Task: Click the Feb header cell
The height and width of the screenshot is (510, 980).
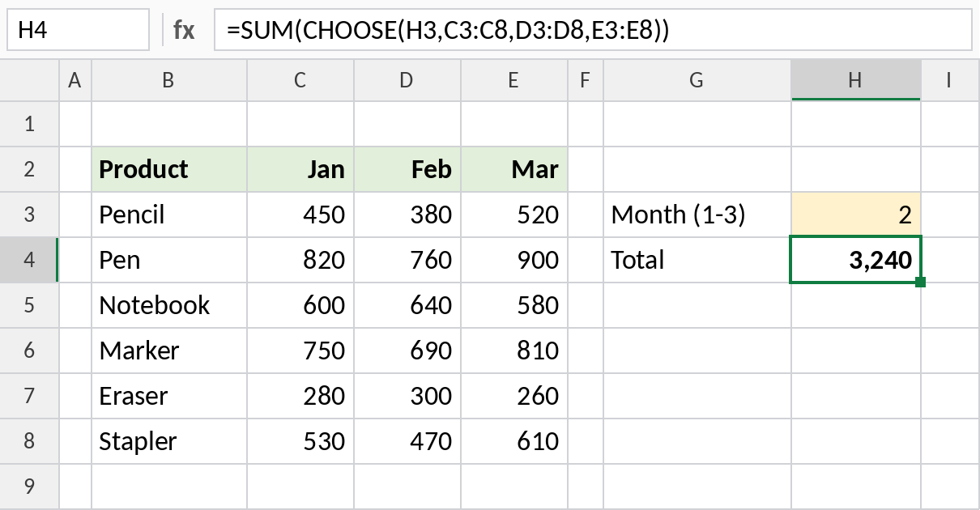Action: tap(407, 169)
